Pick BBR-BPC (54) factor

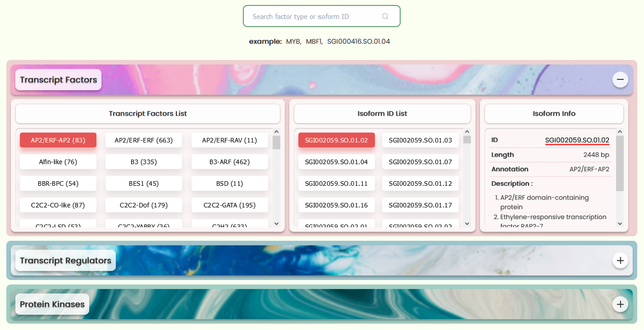pyautogui.click(x=58, y=183)
